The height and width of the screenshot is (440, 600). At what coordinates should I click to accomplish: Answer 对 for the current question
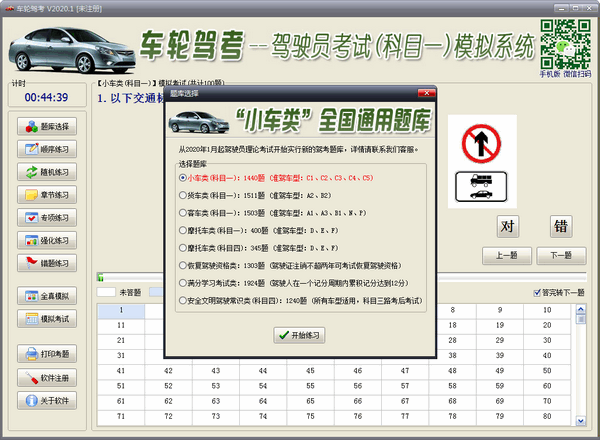point(510,226)
